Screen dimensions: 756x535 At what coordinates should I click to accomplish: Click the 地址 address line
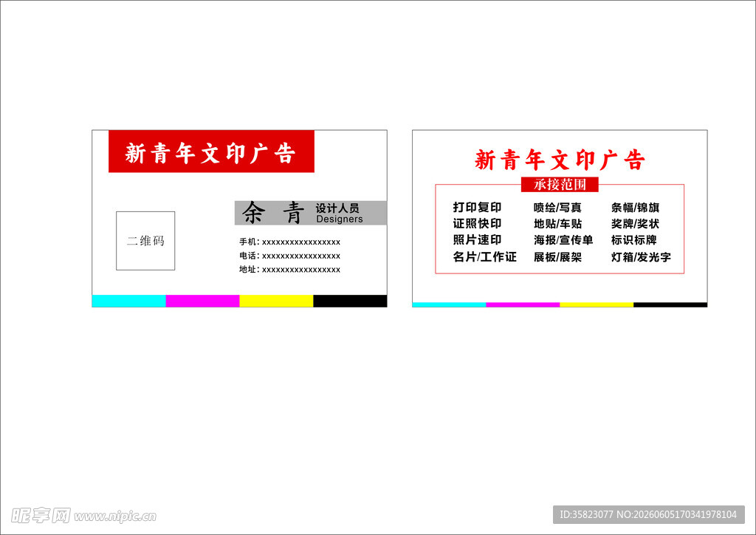tap(289, 269)
